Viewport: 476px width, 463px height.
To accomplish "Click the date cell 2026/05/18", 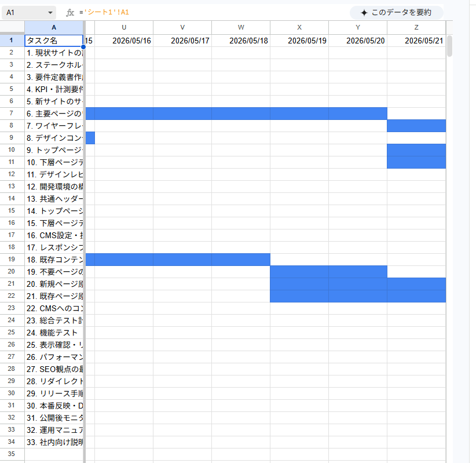I will coord(241,41).
